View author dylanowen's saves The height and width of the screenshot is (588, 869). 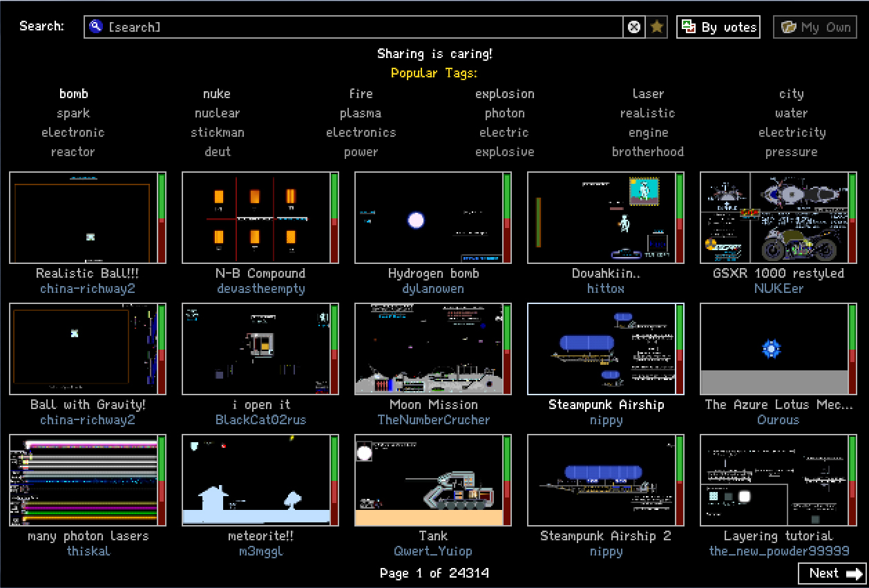(433, 289)
